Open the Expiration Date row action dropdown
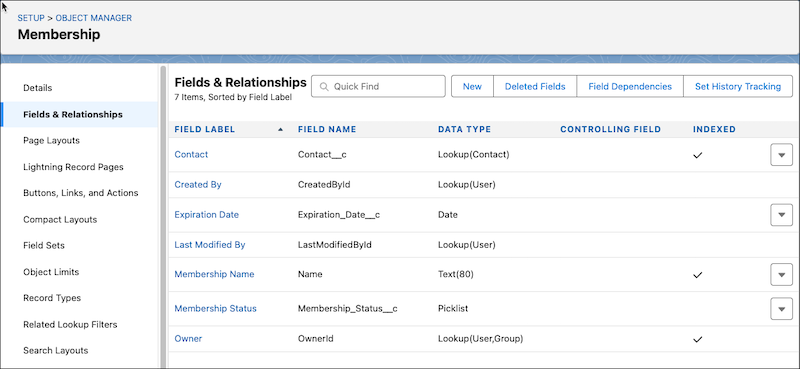The height and width of the screenshot is (369, 800). 781,215
